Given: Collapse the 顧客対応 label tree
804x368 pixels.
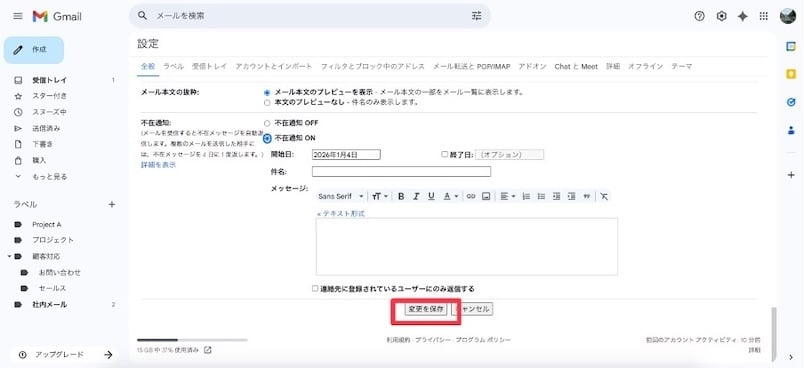Looking at the screenshot, I should click(x=9, y=256).
